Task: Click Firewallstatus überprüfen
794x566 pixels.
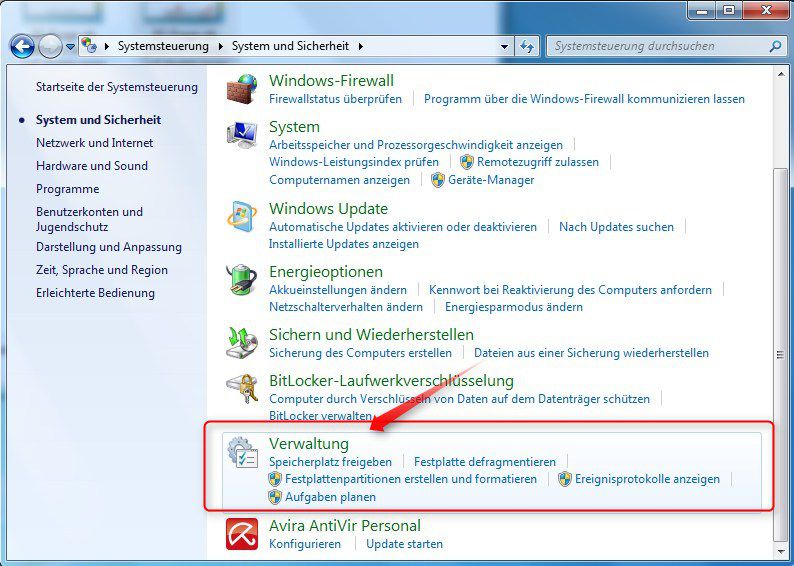Action: (x=335, y=99)
